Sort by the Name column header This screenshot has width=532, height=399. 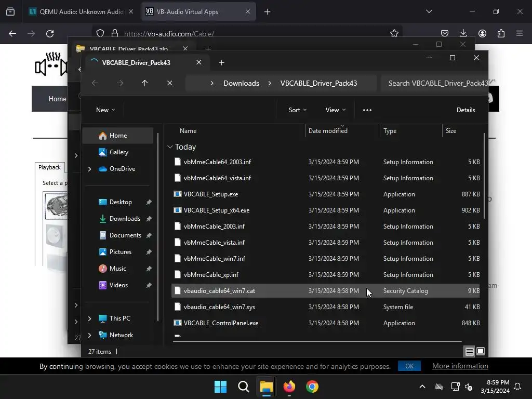[188, 130]
